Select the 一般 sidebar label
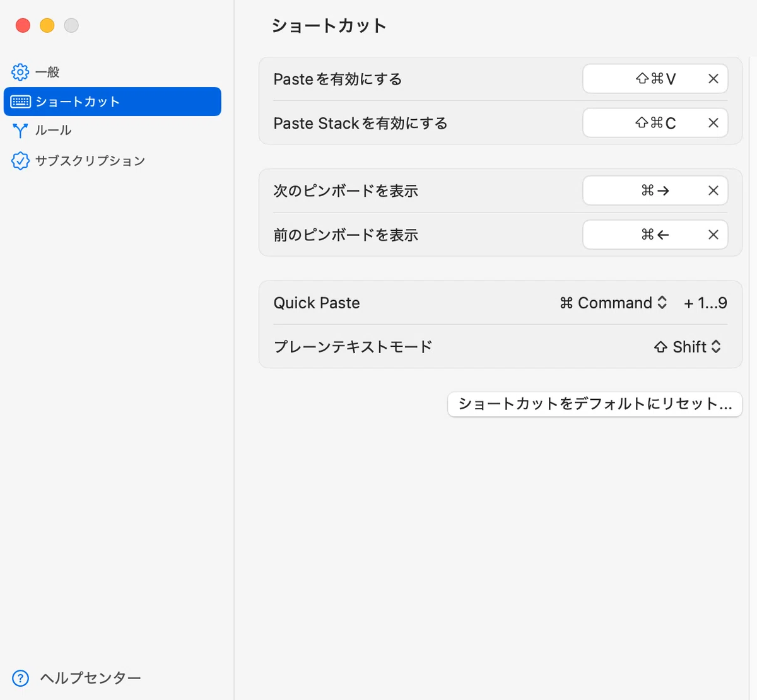The height and width of the screenshot is (700, 757). click(47, 72)
